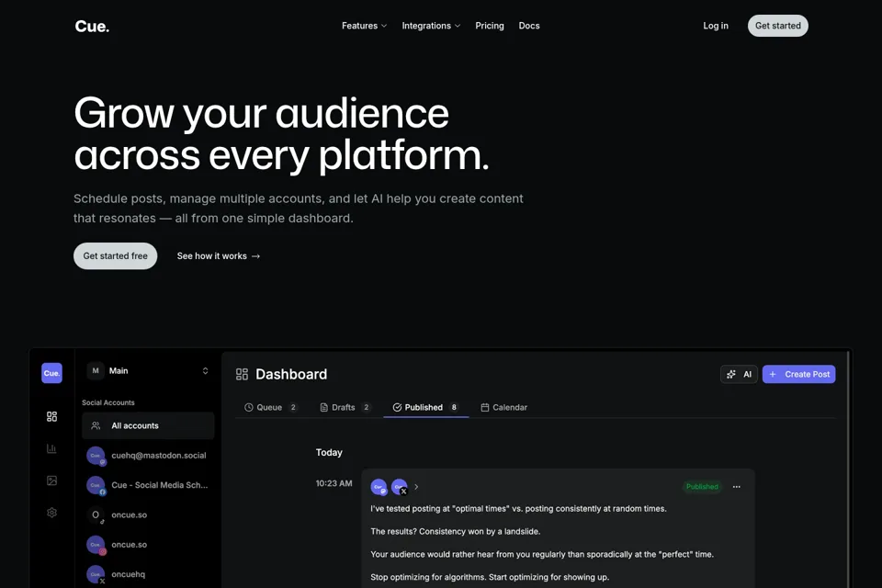Select the oncuehq X account
Screen dimensions: 882x588
coord(148,574)
